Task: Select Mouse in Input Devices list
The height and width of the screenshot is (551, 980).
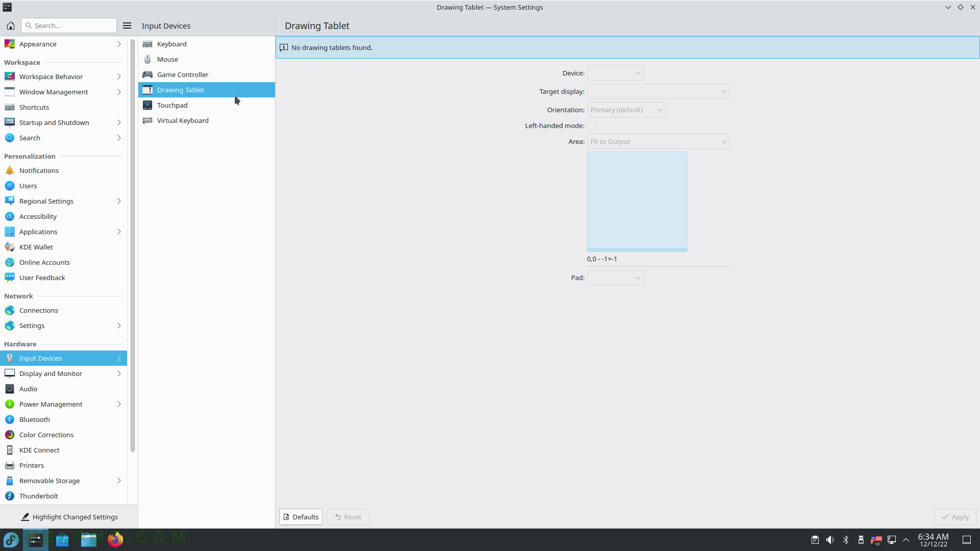Action: [x=207, y=59]
